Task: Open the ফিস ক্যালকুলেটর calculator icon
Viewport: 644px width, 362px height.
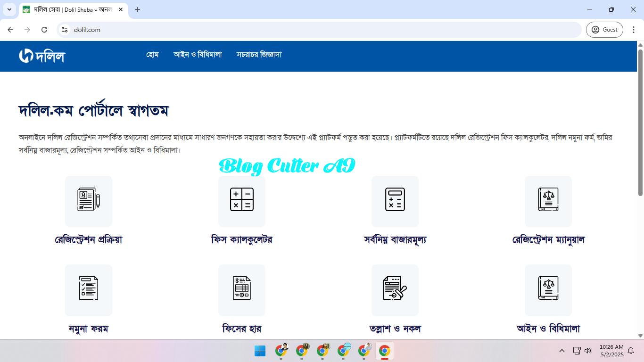Action: (241, 201)
